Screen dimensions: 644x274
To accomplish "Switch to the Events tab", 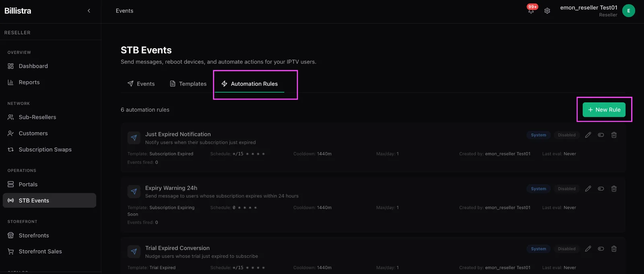I will tap(141, 84).
